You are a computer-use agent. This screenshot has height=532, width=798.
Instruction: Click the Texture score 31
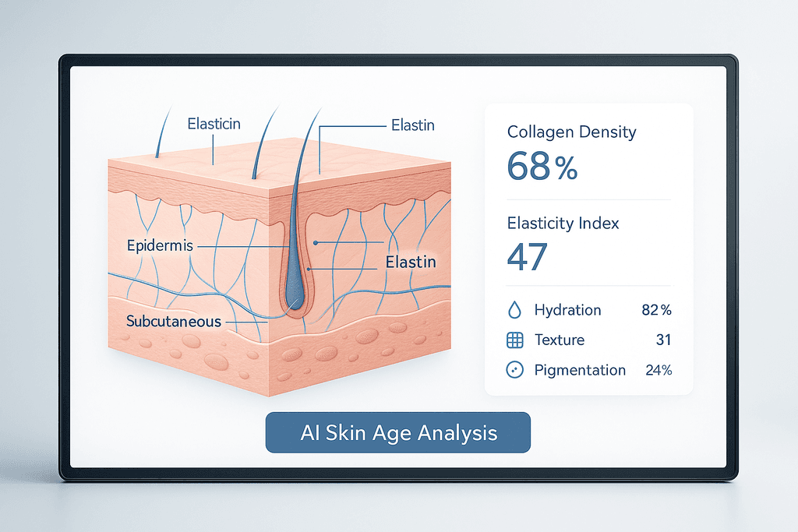pyautogui.click(x=663, y=340)
